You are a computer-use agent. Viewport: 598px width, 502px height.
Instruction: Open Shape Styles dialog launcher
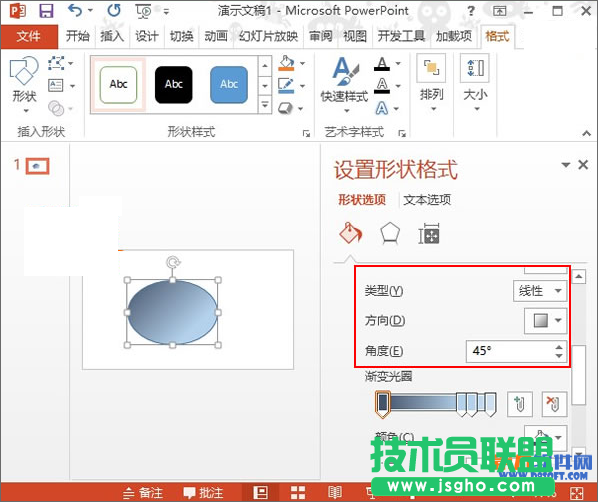tap(306, 133)
